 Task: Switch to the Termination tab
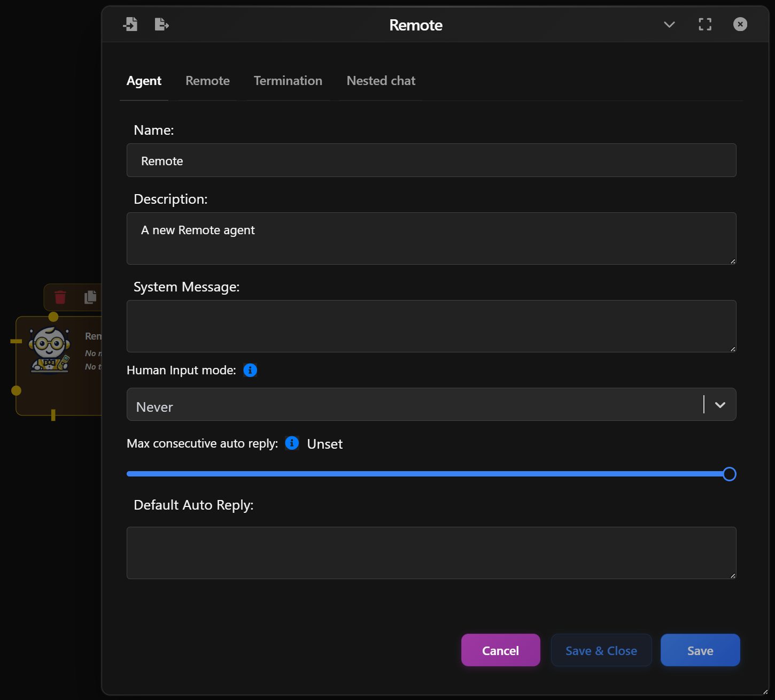tap(288, 81)
